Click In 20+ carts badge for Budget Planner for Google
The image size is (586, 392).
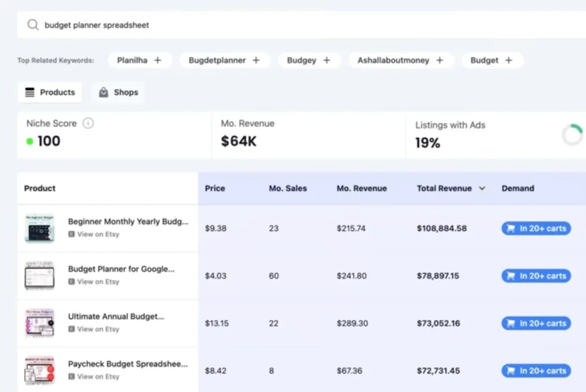[x=535, y=276]
